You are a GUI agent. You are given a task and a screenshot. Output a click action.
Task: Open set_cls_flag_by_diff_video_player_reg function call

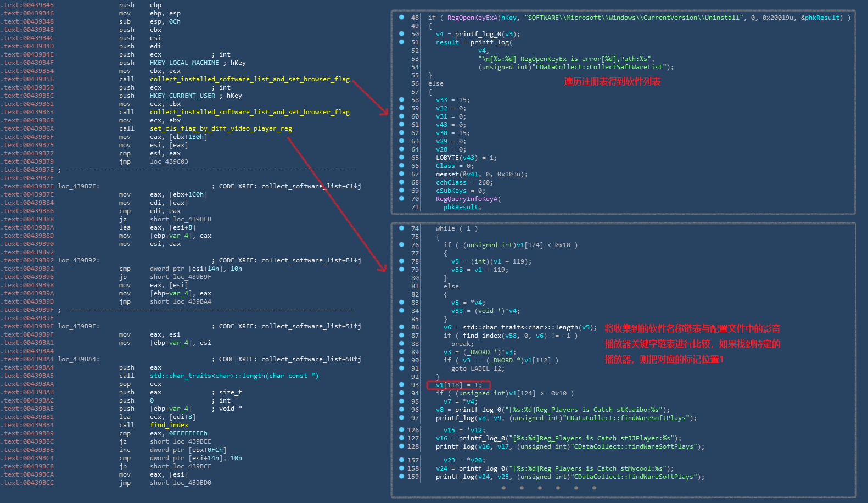click(x=221, y=128)
